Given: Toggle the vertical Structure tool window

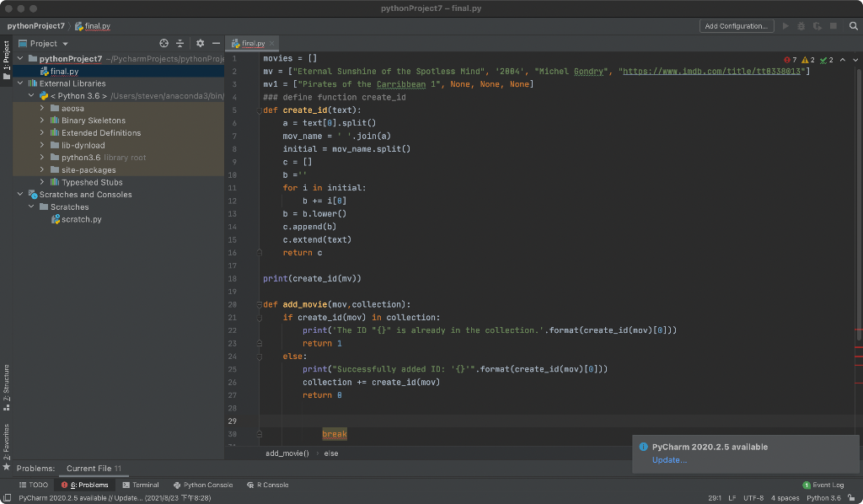Looking at the screenshot, I should pyautogui.click(x=6, y=386).
